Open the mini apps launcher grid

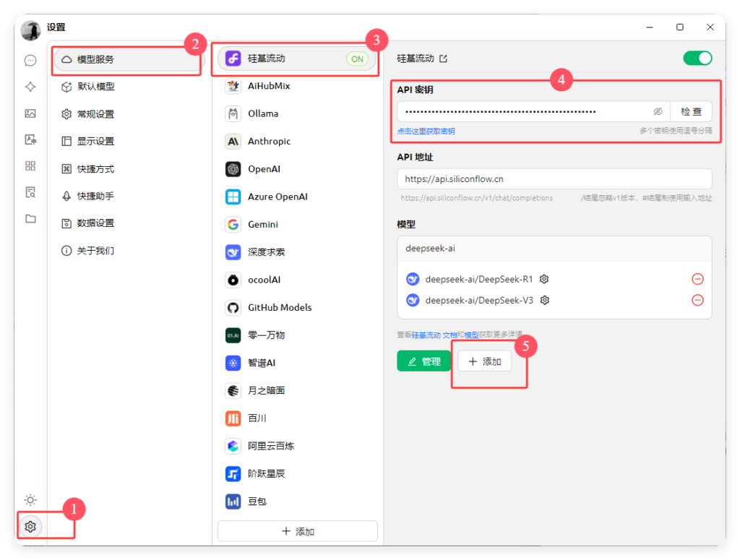coord(30,166)
